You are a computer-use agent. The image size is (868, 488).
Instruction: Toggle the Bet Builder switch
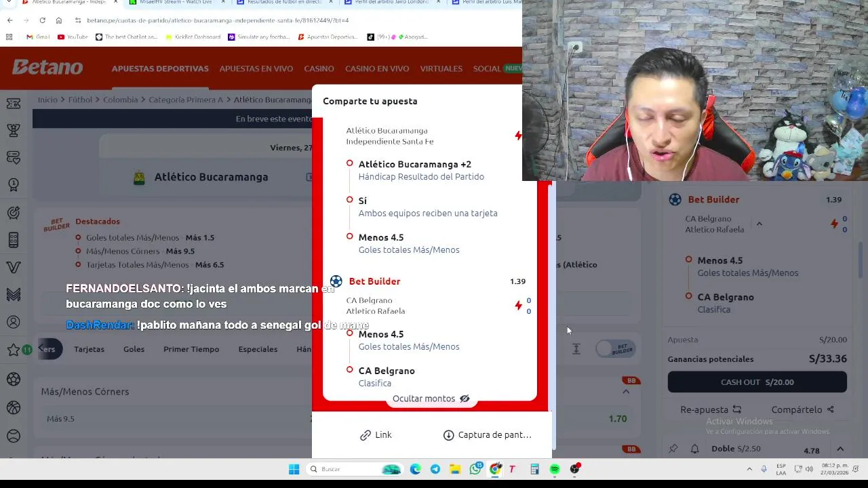click(616, 348)
